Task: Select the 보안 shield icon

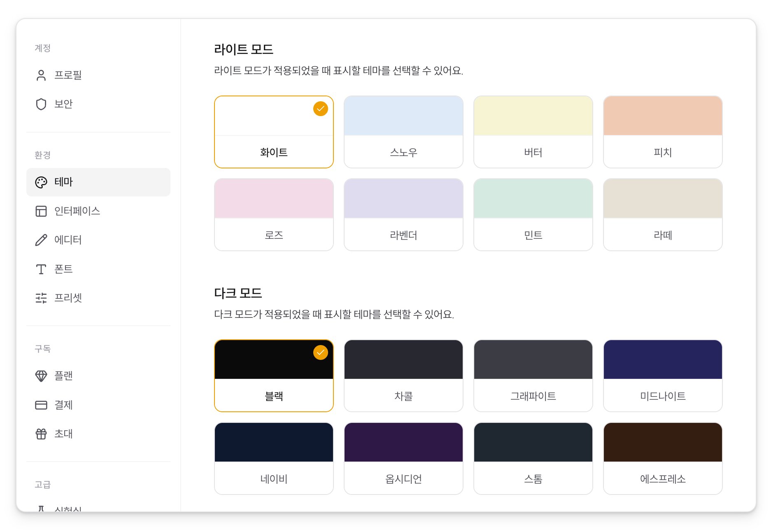Action: 41,104
